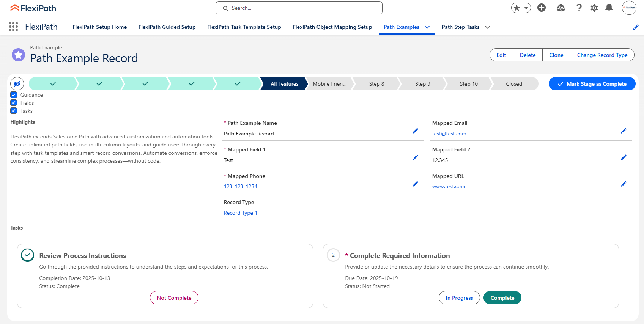Select the Step 8 path stage

click(376, 84)
